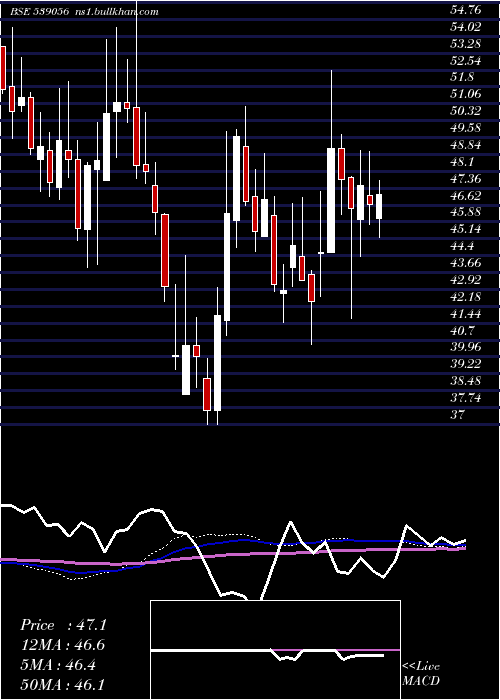Click inside the Live MACD inset chart

(275, 650)
